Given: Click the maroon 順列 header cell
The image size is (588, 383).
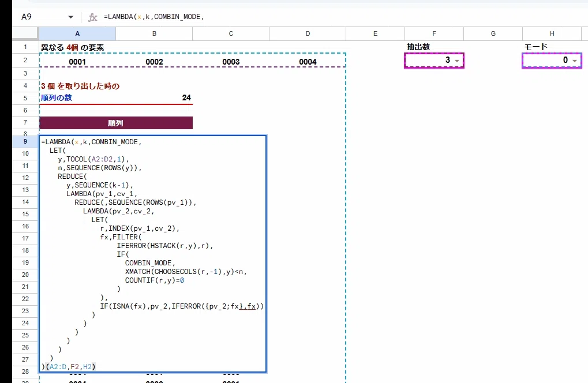Looking at the screenshot, I should pos(116,123).
